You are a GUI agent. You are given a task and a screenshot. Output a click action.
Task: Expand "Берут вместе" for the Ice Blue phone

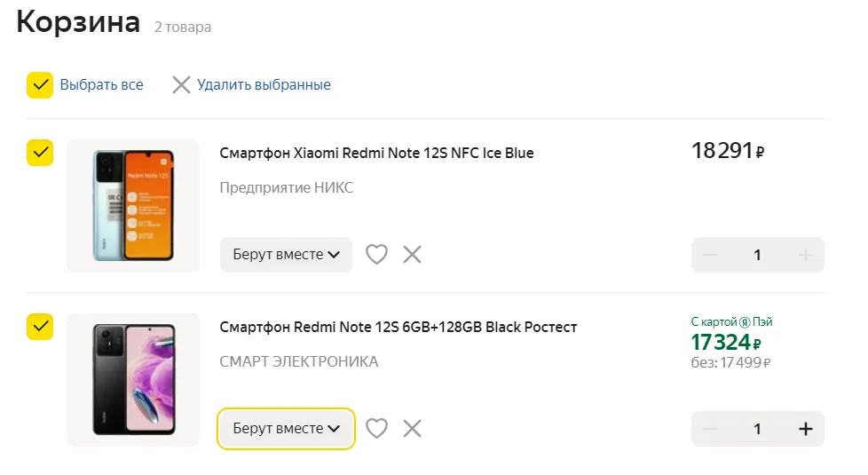(x=286, y=255)
